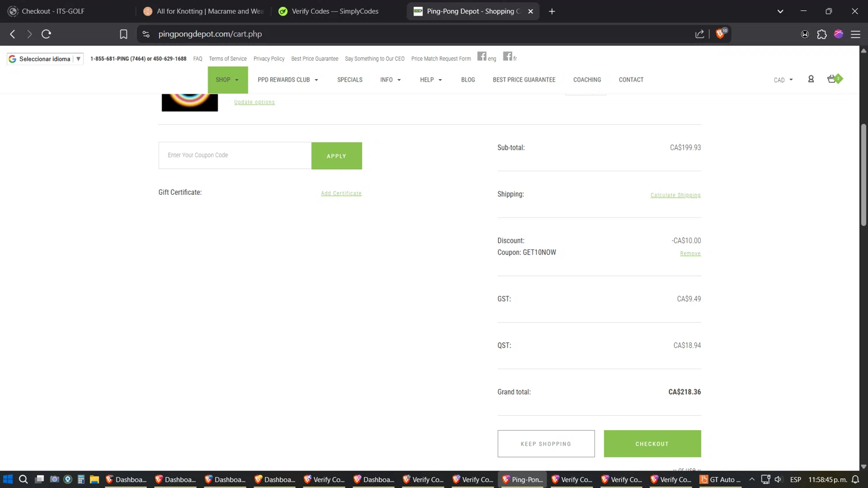The height and width of the screenshot is (488, 868).
Task: Share this page via the share icon
Action: coord(700,34)
